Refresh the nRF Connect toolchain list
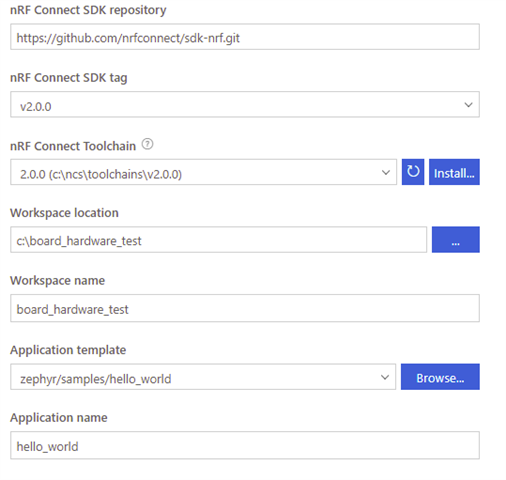The width and height of the screenshot is (506, 480). pos(413,172)
